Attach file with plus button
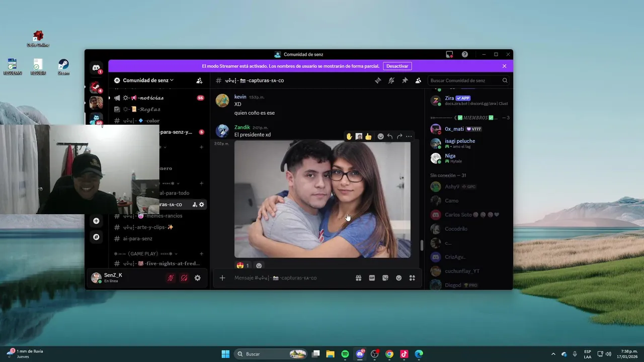 click(222, 278)
